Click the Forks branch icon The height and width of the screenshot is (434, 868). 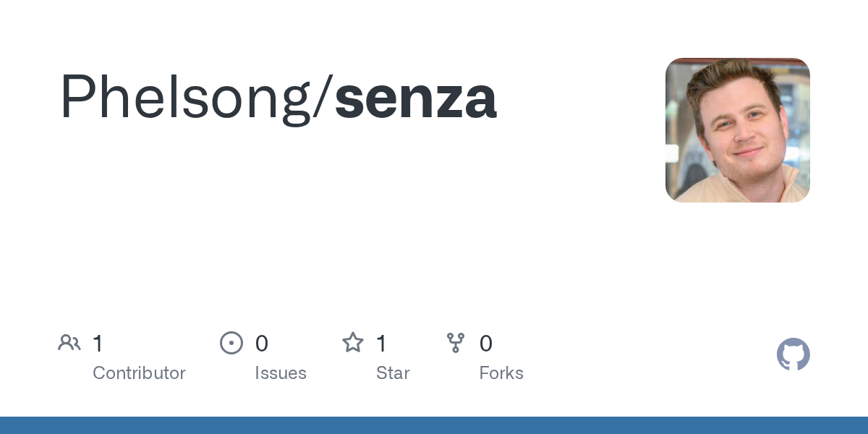click(x=456, y=343)
